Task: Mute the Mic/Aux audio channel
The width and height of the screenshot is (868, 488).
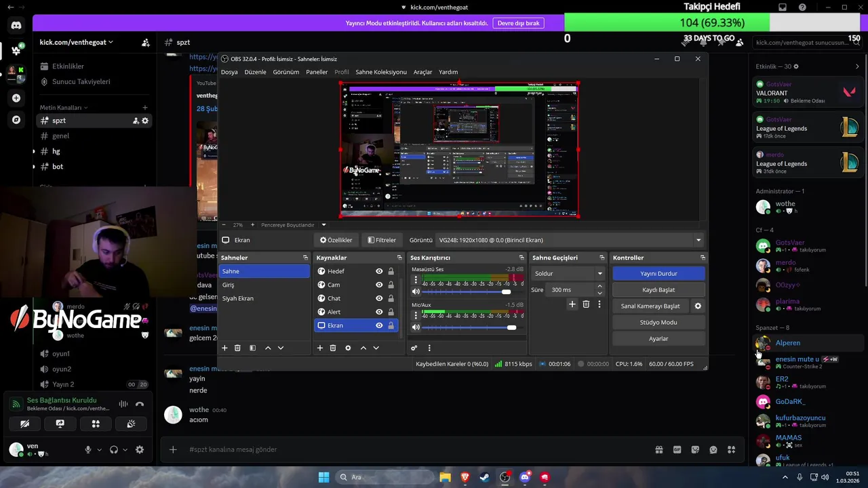Action: (x=416, y=327)
